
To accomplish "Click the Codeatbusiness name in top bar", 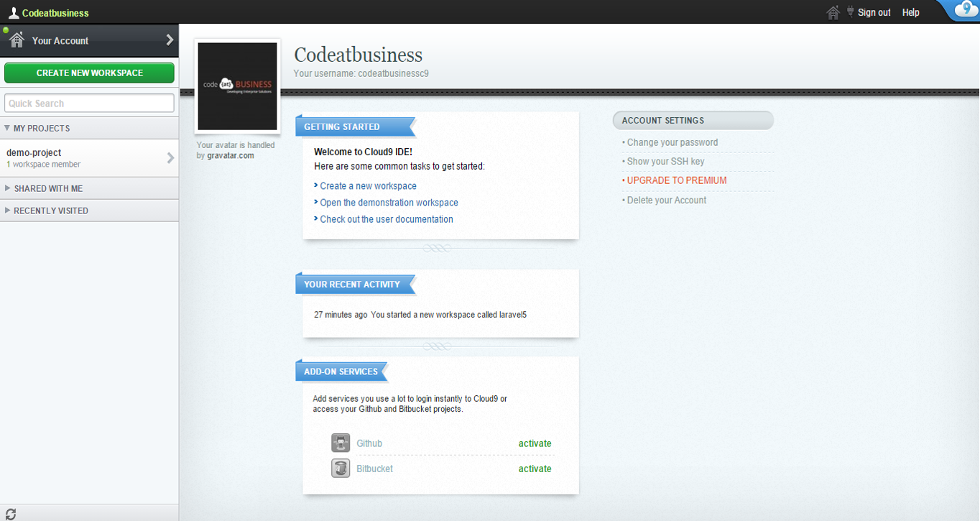I will click(x=55, y=13).
